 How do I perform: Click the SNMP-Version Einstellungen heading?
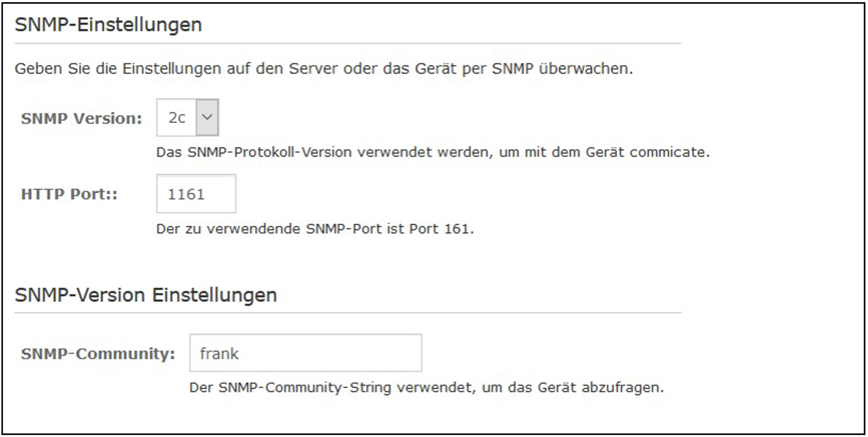point(146,295)
